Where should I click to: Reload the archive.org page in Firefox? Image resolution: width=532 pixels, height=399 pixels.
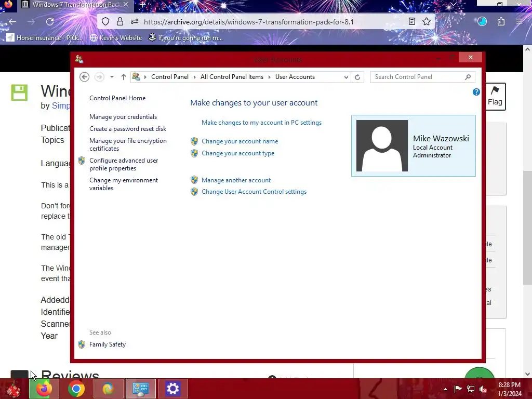pos(50,22)
